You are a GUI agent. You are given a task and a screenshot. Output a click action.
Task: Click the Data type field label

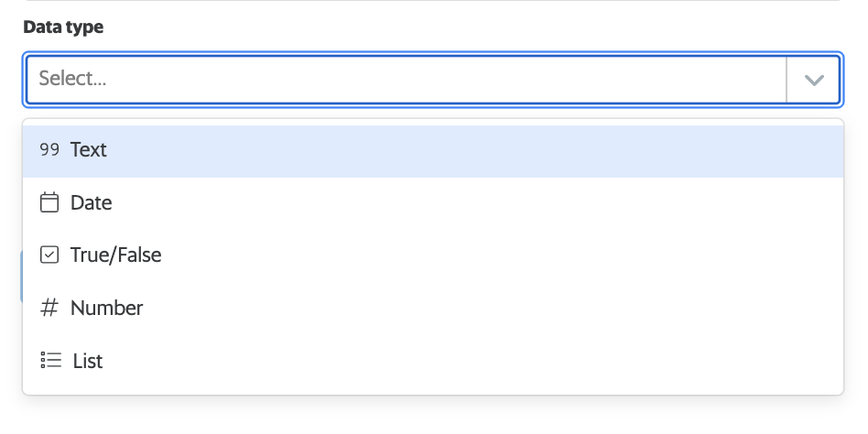[x=63, y=27]
